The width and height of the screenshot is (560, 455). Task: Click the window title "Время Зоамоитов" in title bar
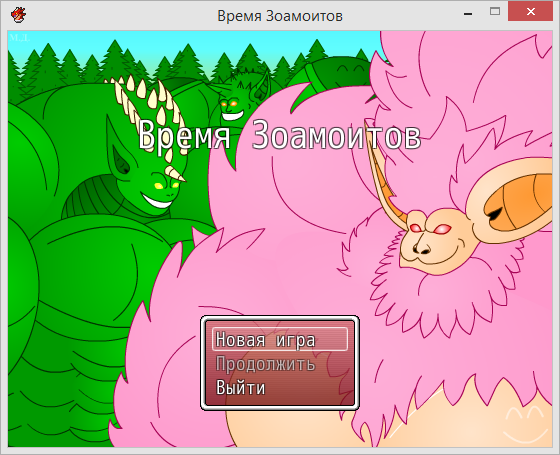280,16
